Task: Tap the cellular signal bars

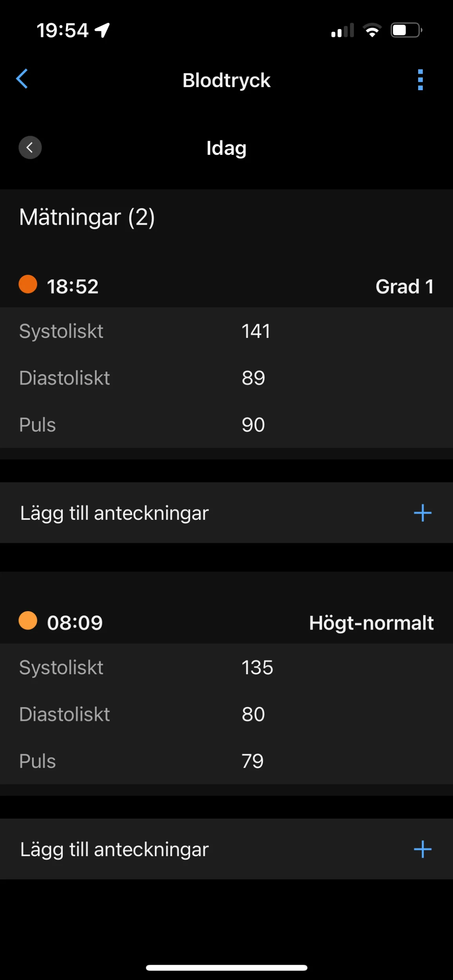Action: (342, 31)
